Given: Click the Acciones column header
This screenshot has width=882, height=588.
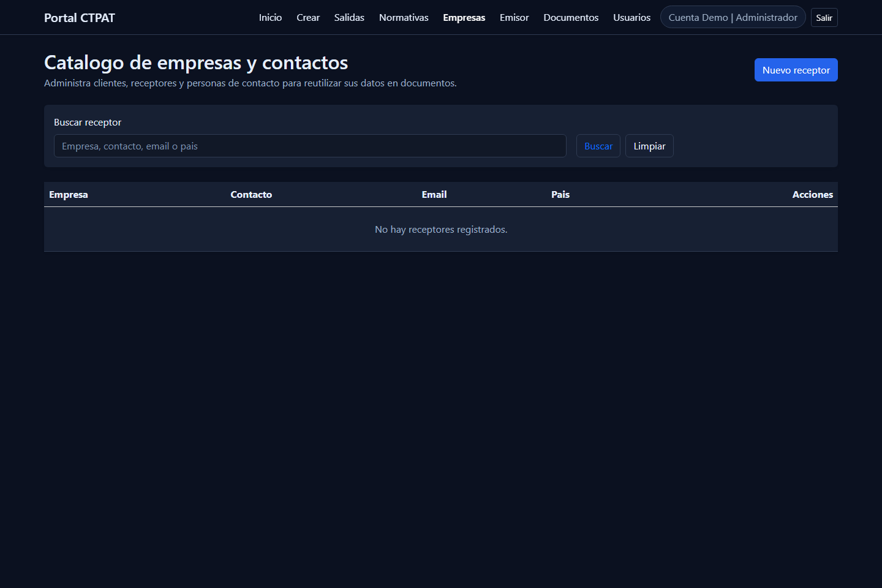Looking at the screenshot, I should (x=813, y=195).
